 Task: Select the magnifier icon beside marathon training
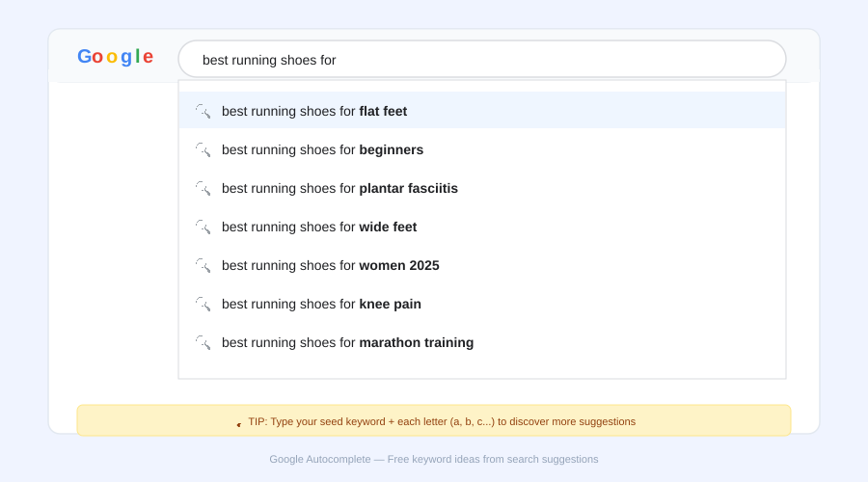click(x=203, y=342)
